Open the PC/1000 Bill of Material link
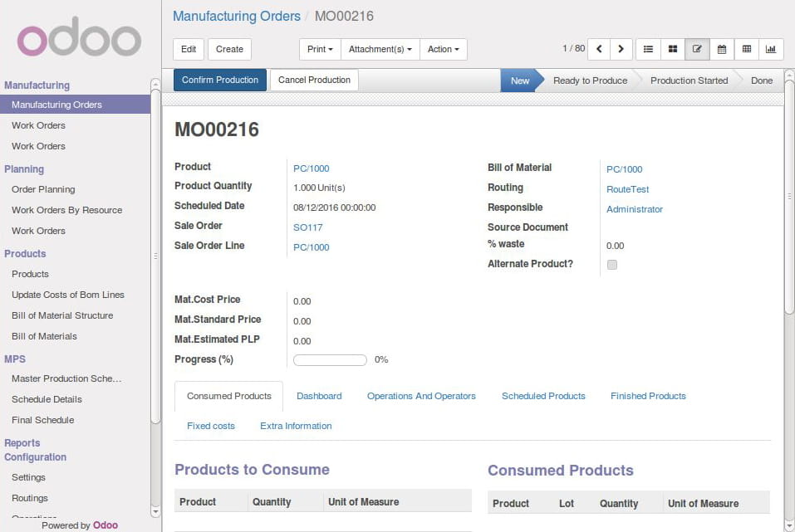The image size is (795, 532). (x=624, y=169)
